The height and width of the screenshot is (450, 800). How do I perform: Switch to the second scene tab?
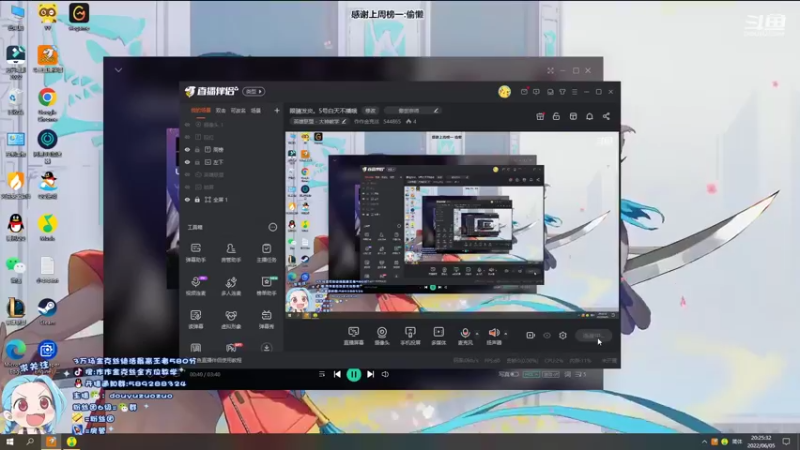[220, 110]
